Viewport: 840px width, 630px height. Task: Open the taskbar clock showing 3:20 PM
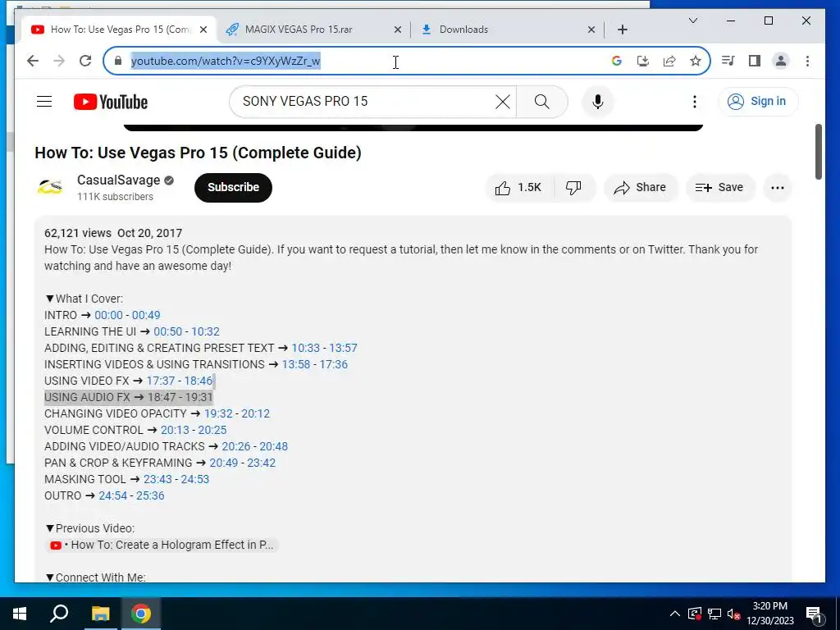pos(770,614)
